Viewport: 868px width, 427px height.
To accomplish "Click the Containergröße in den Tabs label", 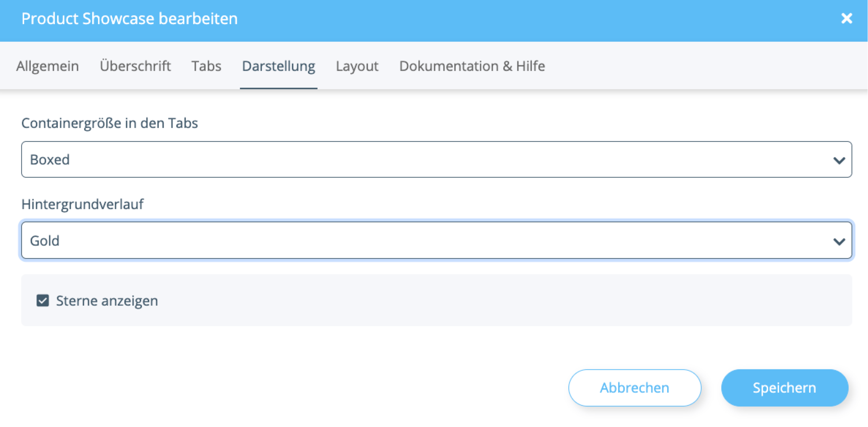I will point(109,123).
